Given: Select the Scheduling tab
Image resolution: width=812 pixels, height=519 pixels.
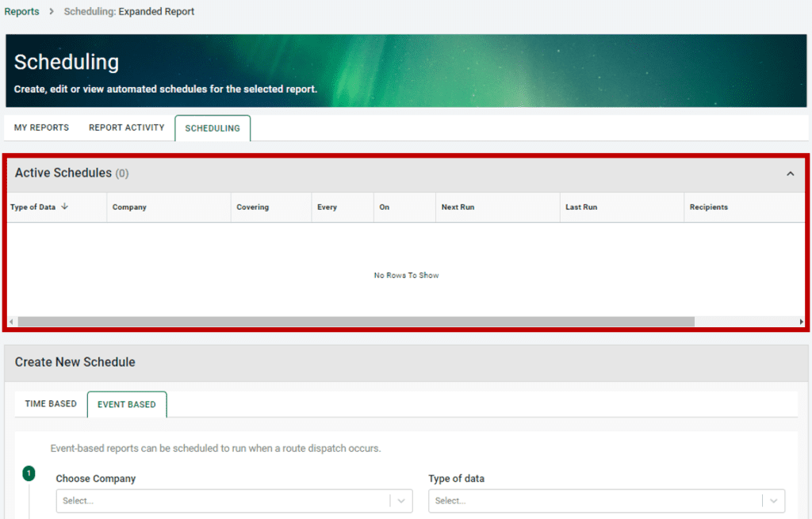Looking at the screenshot, I should [212, 128].
